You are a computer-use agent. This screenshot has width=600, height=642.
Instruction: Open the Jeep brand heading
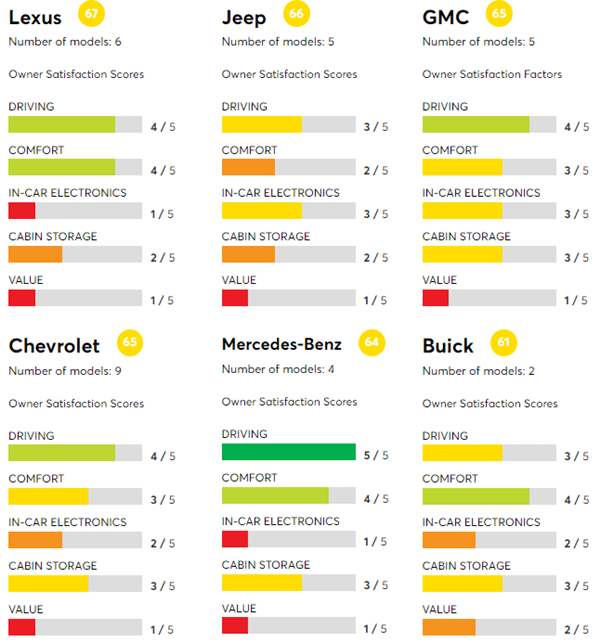tap(245, 17)
